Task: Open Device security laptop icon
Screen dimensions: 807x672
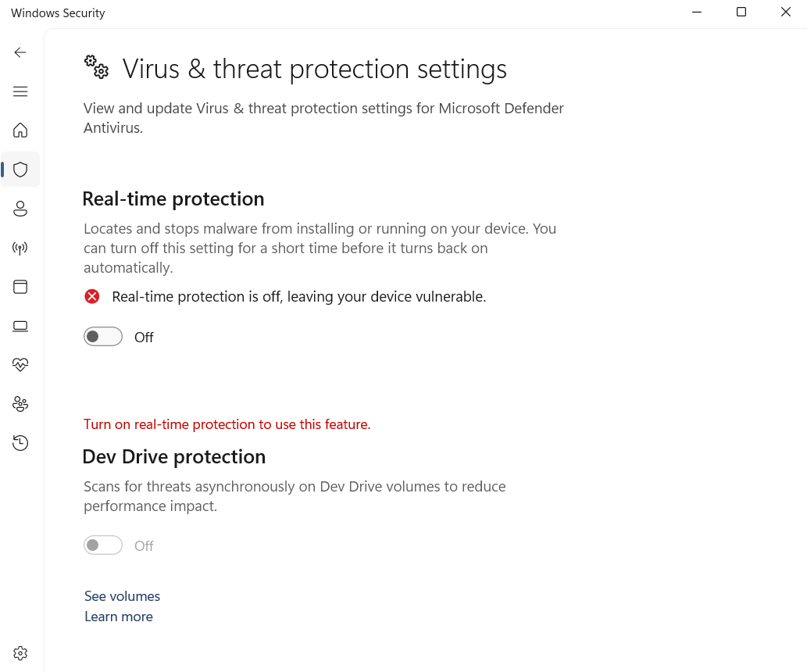Action: point(20,326)
